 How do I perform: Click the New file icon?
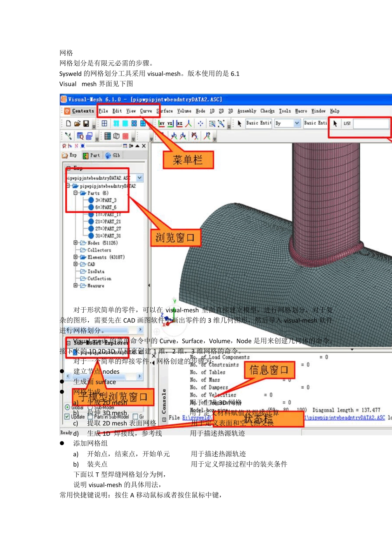[x=68, y=123]
